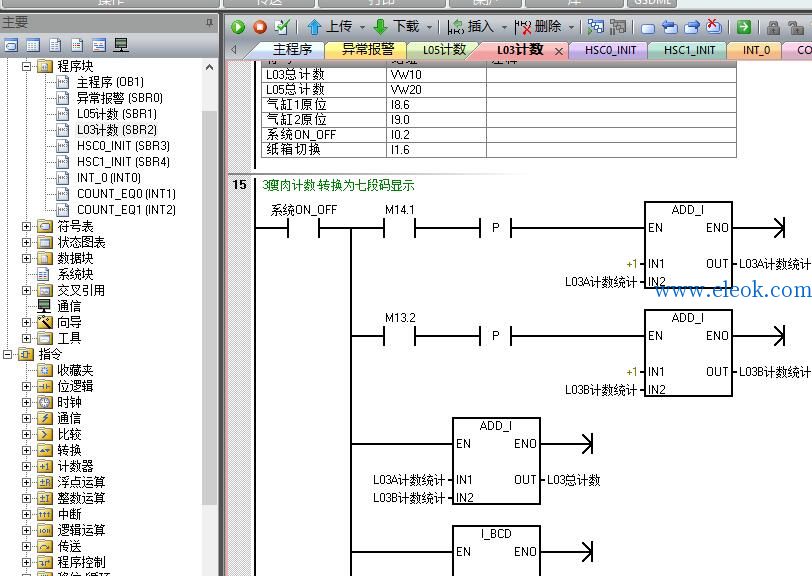Close the L03计数 tab

559,51
